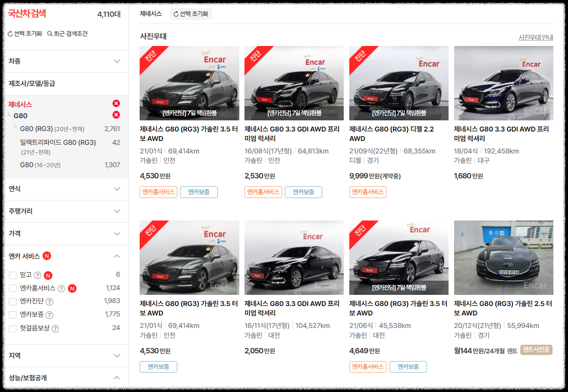Click 엔카보증 badge on 2,530만원 listing
Screen dimensions: 568x392
point(303,192)
